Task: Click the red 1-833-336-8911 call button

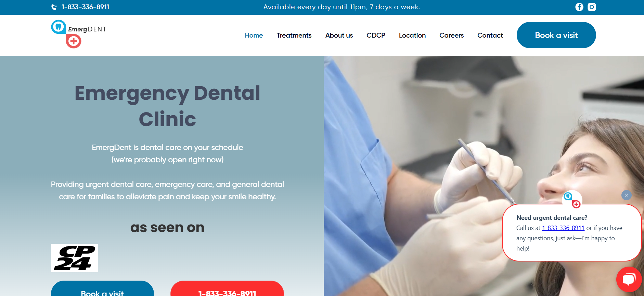Action: tap(227, 288)
